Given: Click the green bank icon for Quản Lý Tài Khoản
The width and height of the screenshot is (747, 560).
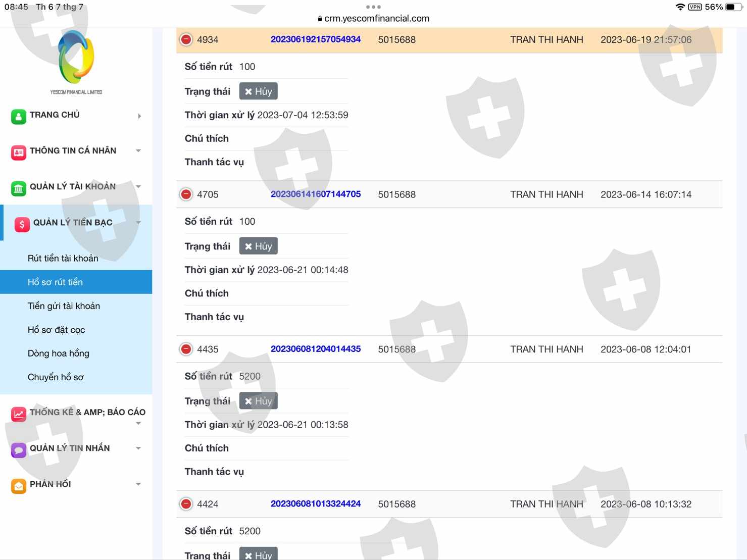Looking at the screenshot, I should 19,188.
